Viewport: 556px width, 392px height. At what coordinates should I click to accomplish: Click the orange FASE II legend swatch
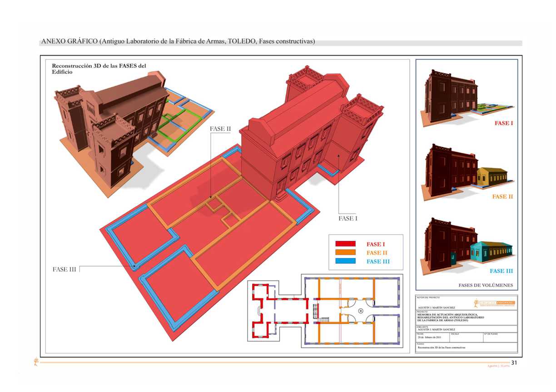coord(345,253)
